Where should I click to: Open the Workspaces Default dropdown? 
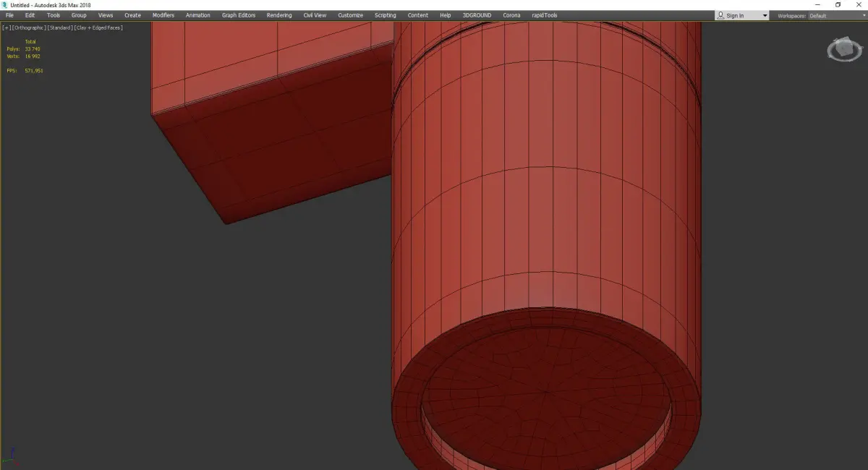coord(837,15)
